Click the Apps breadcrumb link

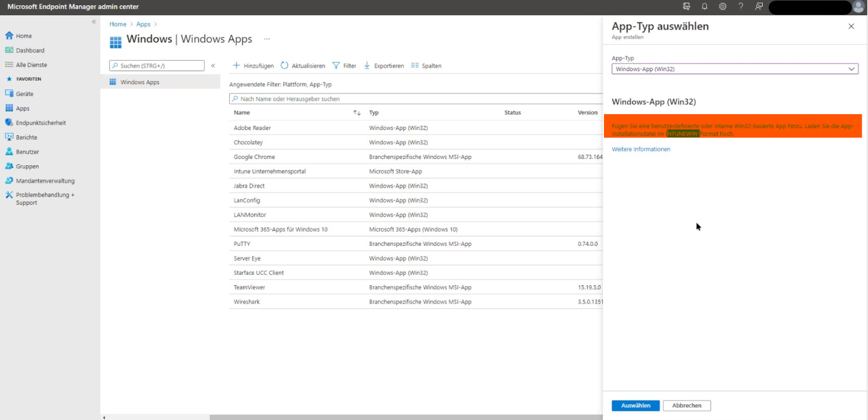143,24
